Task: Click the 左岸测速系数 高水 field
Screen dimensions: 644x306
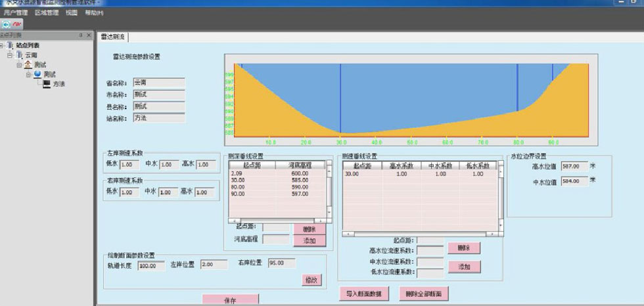Action: 206,164
